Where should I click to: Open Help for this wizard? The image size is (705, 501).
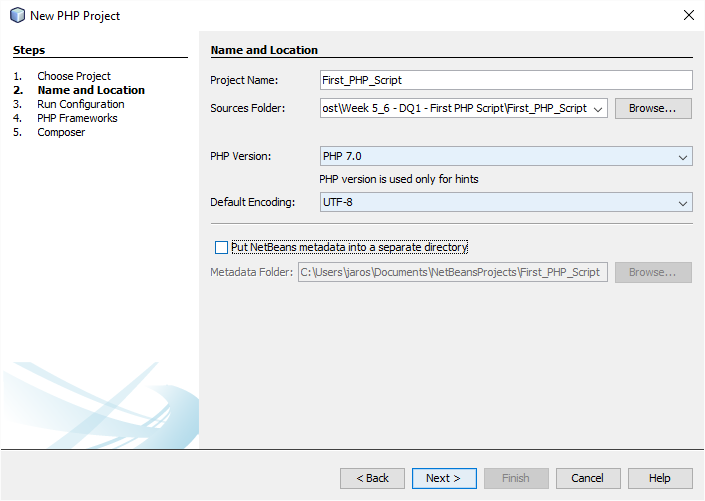point(660,478)
